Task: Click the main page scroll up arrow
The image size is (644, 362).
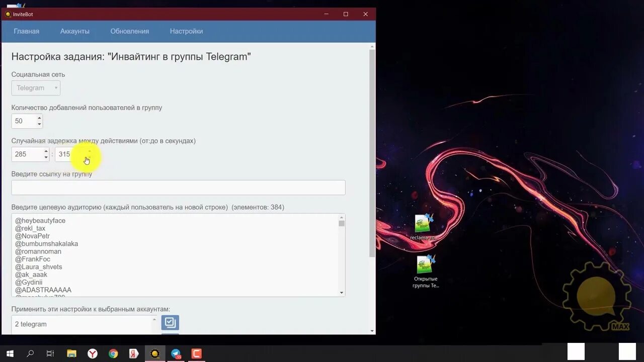Action: coord(372,46)
